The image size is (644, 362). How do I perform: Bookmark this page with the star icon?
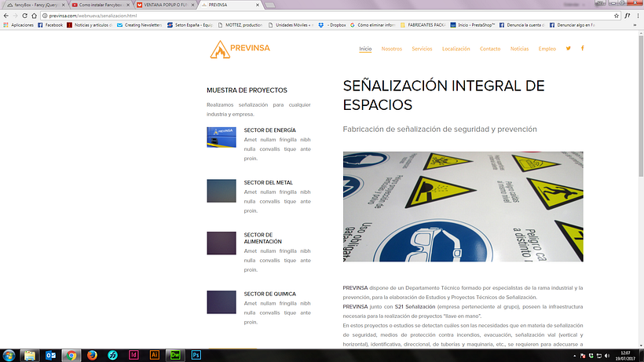point(617,16)
